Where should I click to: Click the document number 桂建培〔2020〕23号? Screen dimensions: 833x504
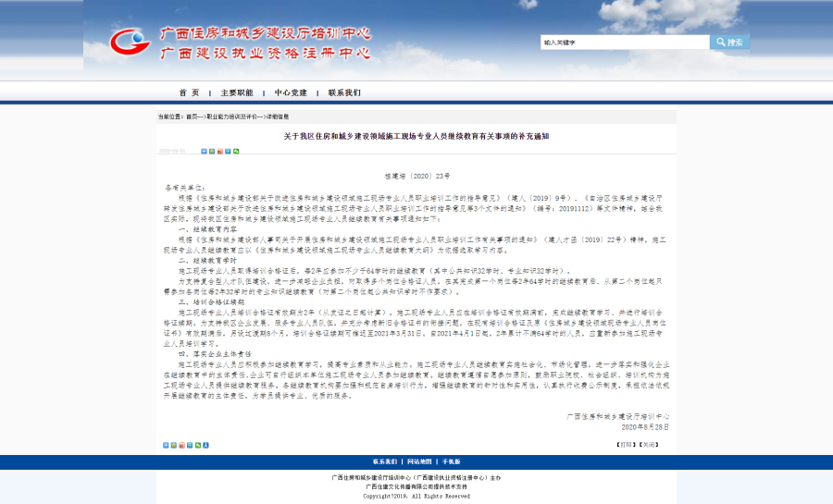[417, 176]
